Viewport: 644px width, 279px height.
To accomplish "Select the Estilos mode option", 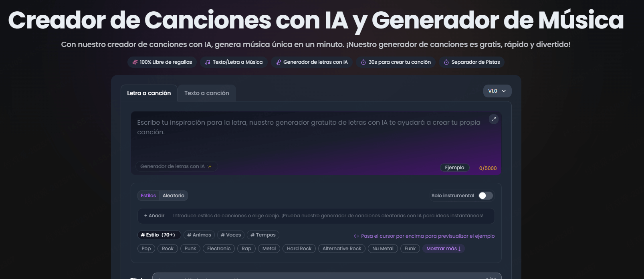I will pos(148,196).
